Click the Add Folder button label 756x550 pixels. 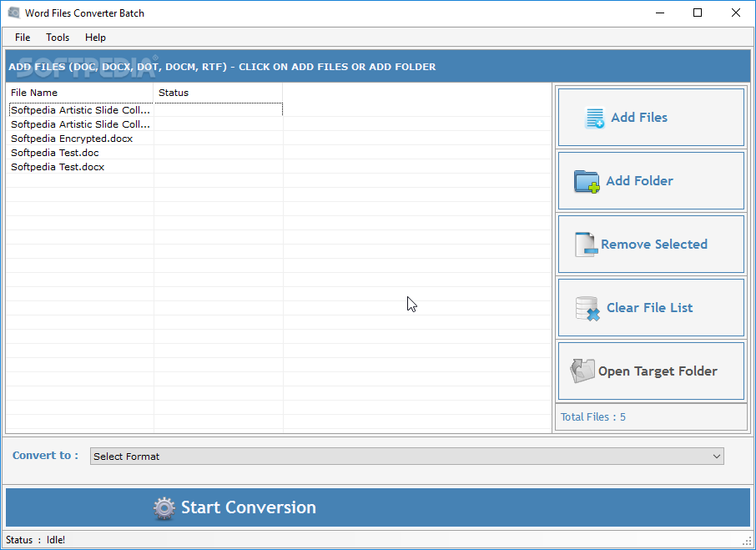coord(639,181)
